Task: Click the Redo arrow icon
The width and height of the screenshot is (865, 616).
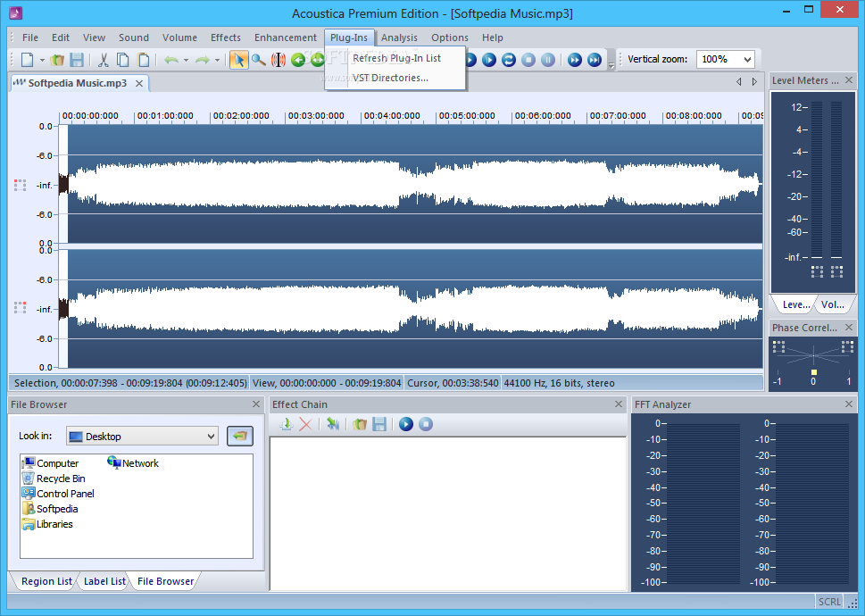Action: click(x=203, y=59)
